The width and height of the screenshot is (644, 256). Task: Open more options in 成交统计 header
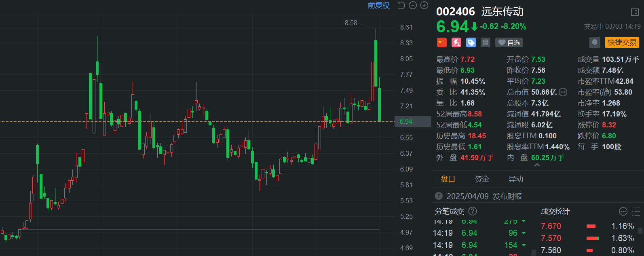pos(623,211)
